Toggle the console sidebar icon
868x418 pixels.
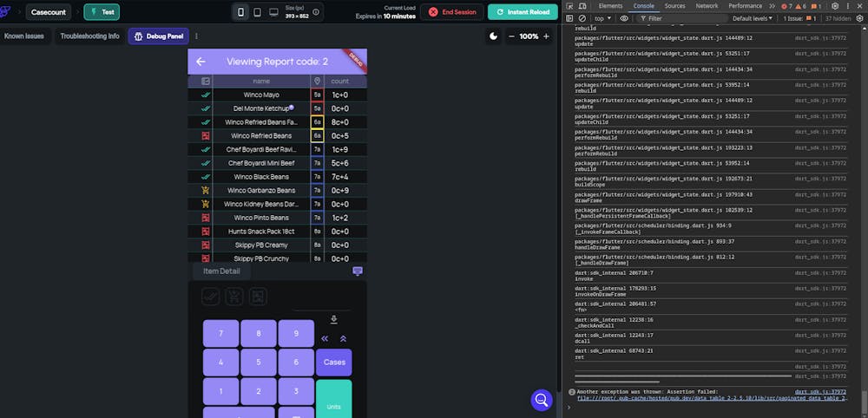coord(569,18)
